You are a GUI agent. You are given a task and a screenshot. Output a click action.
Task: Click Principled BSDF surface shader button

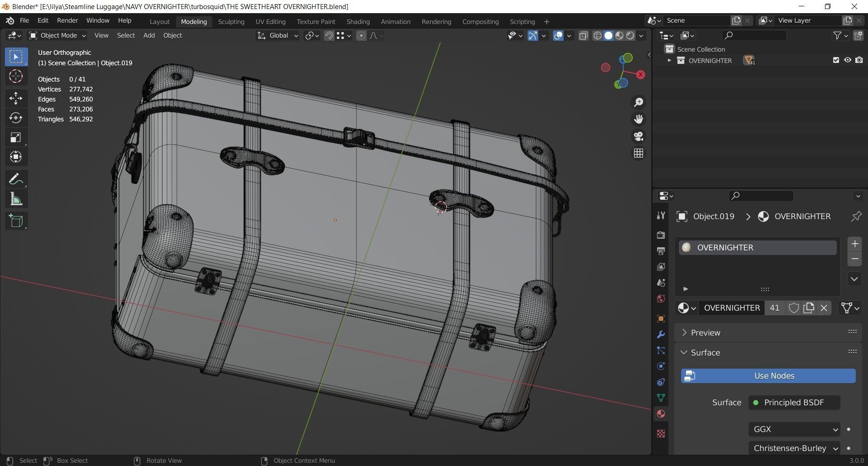point(794,403)
